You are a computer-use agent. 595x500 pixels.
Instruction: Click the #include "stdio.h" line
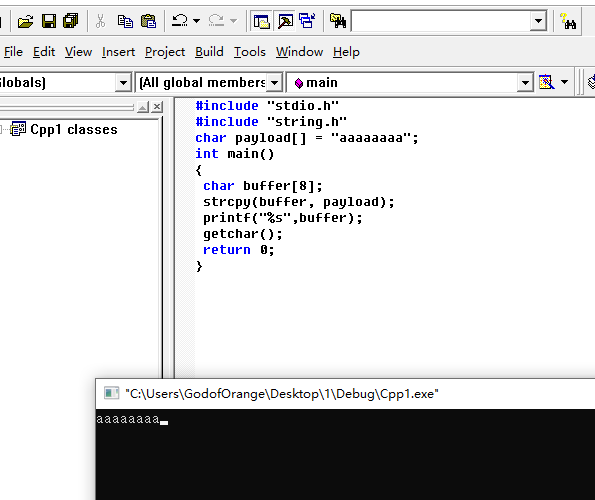coord(267,105)
